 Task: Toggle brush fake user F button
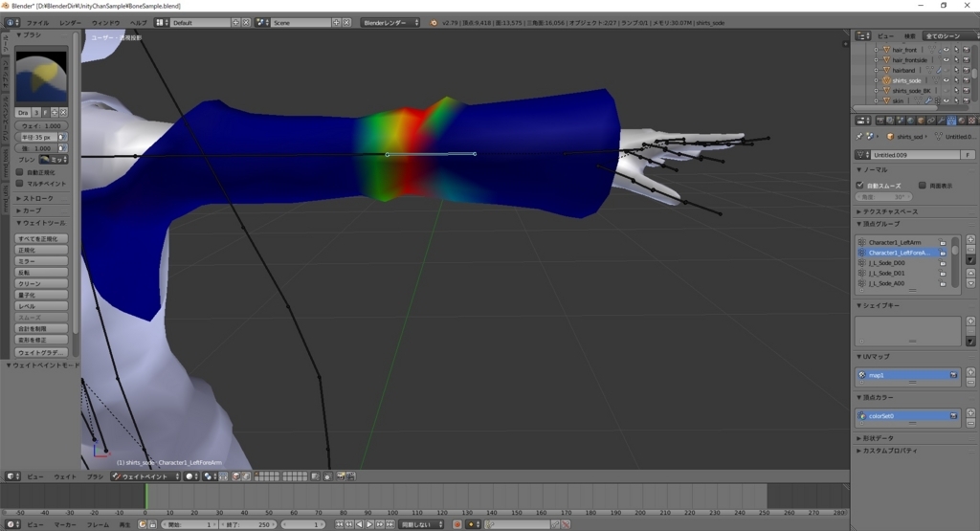[45, 113]
